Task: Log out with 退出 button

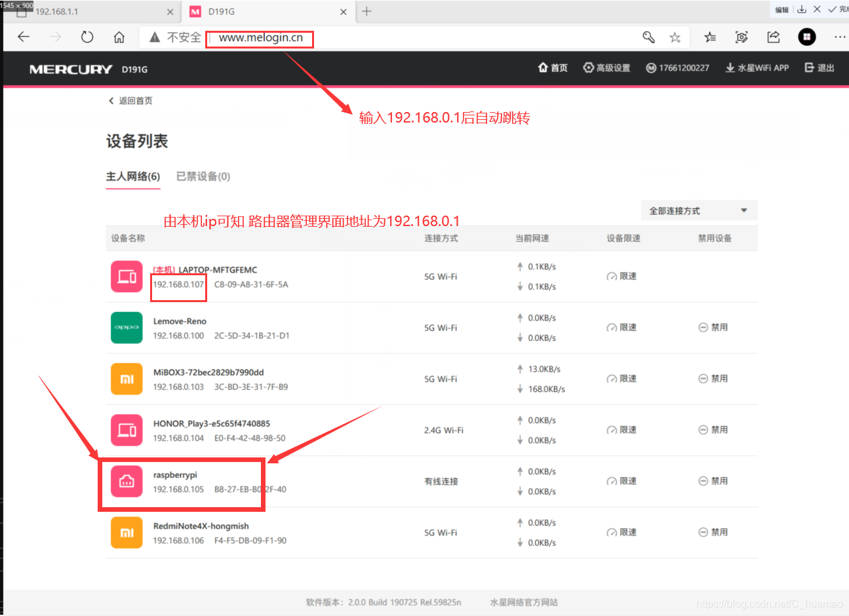Action: click(819, 67)
